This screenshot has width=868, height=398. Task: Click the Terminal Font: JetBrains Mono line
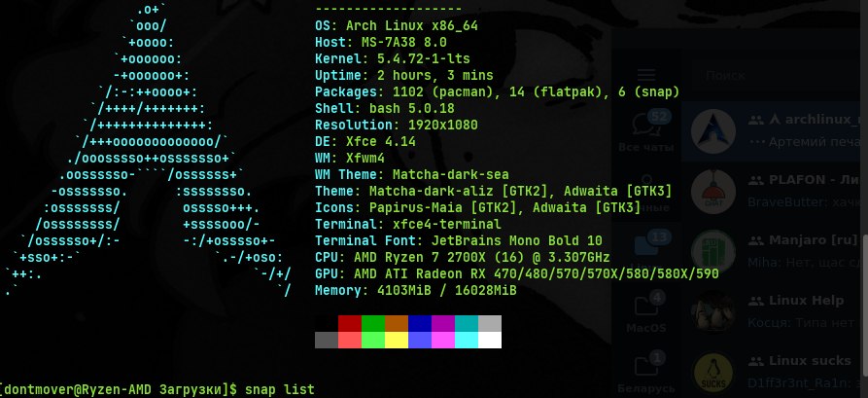click(x=459, y=241)
